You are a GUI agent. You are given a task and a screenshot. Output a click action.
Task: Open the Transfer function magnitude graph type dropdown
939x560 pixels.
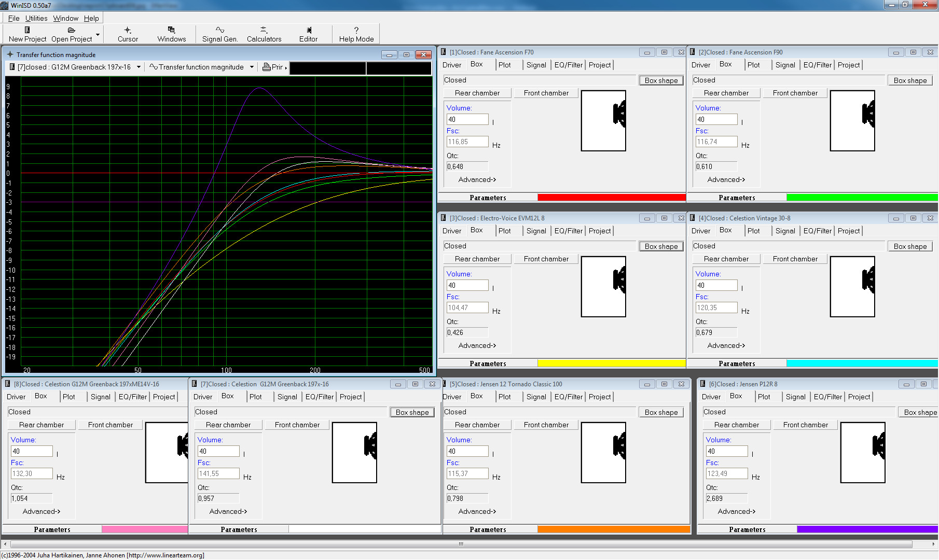(252, 67)
